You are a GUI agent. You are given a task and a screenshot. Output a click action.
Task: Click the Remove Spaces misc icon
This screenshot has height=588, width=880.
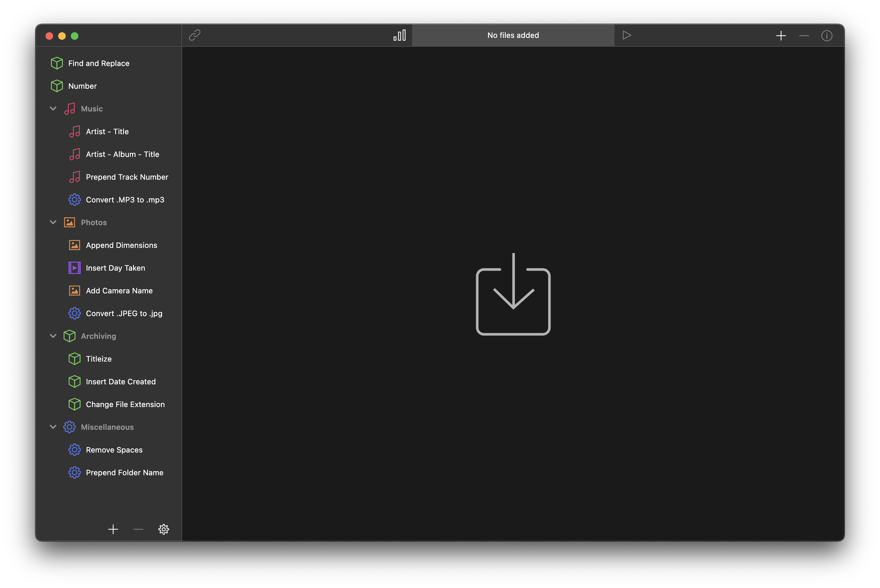click(x=74, y=450)
